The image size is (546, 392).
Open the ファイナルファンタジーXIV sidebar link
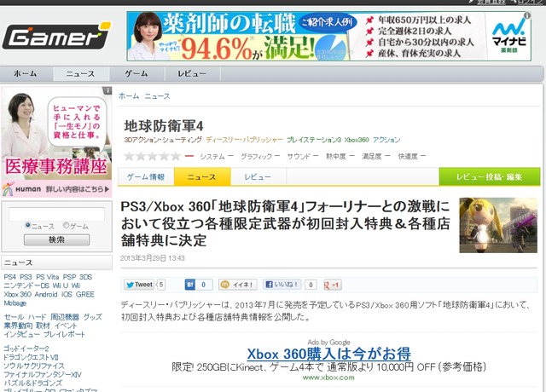point(43,374)
